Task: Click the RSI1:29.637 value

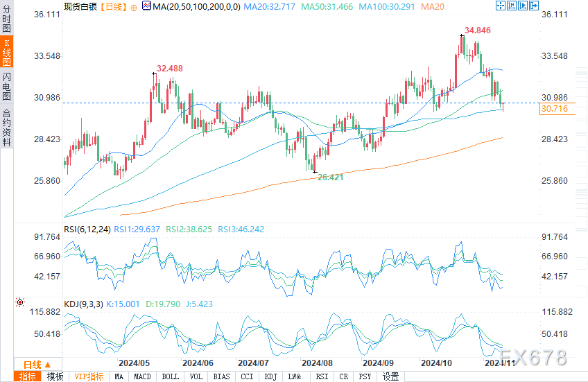Action: (x=137, y=229)
